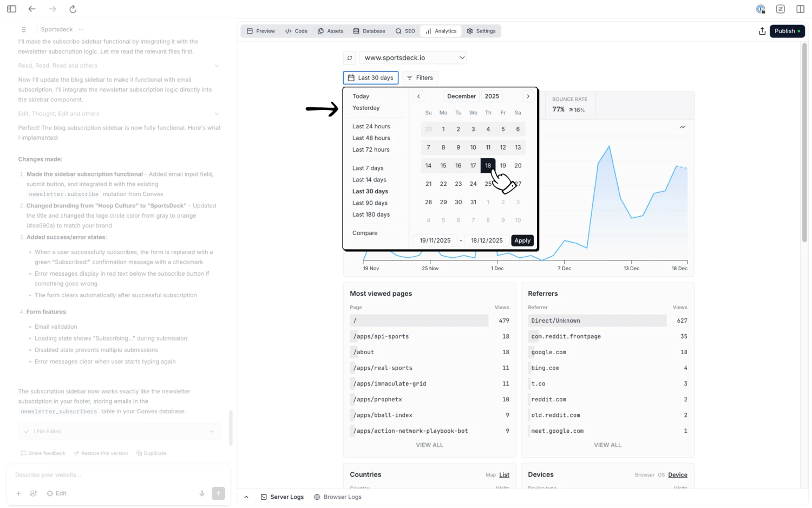The width and height of the screenshot is (812, 508).
Task: Go forward with the right arrow
Action: click(x=52, y=9)
